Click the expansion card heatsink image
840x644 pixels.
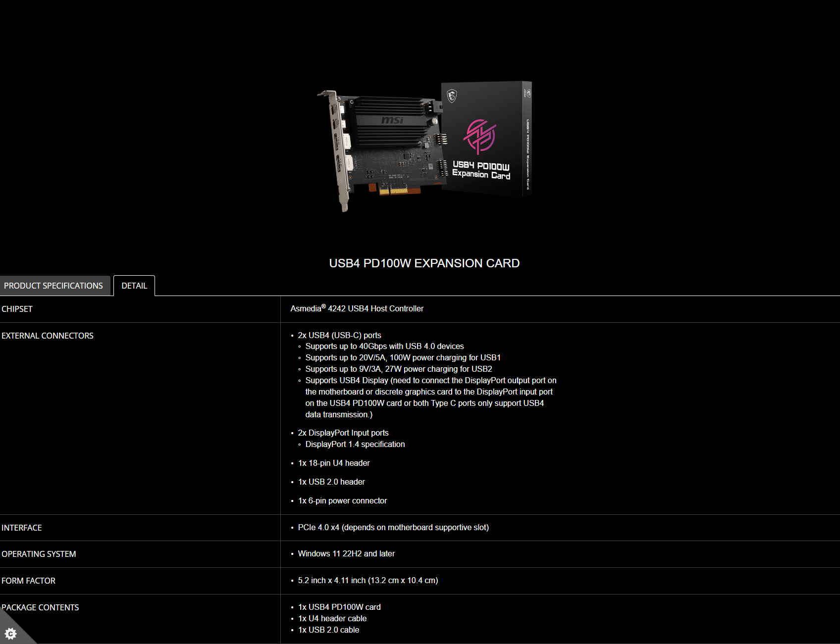click(391, 121)
